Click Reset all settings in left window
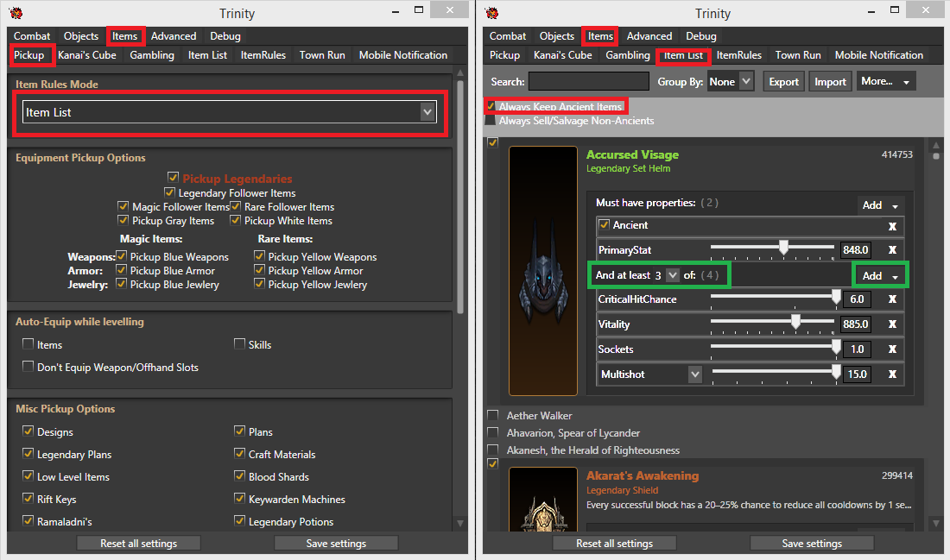950x560 pixels. (x=139, y=543)
